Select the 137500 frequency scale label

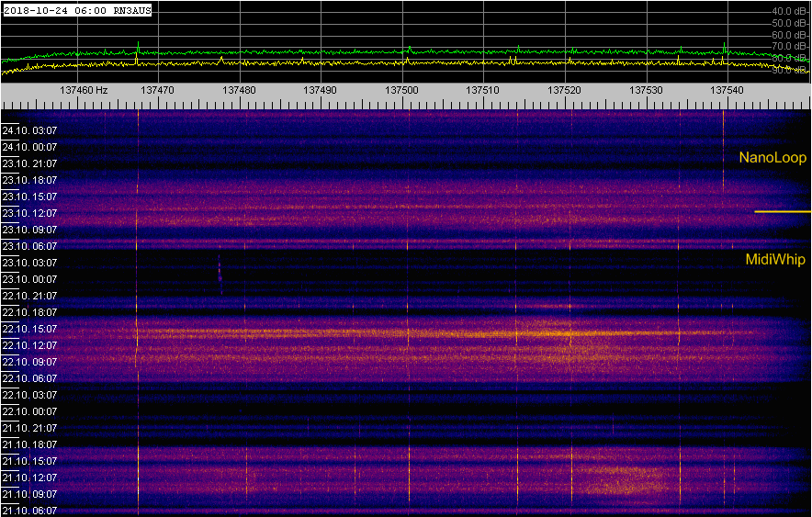[401, 91]
